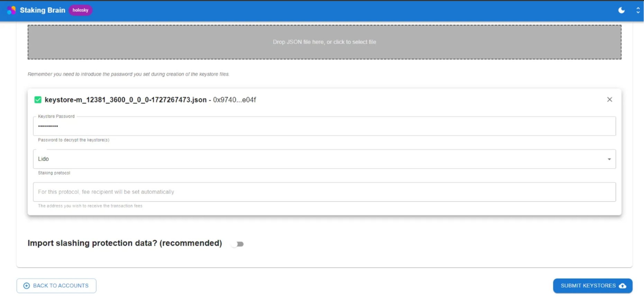Click the green checkmark beside keystore filename
The width and height of the screenshot is (644, 297).
click(38, 100)
